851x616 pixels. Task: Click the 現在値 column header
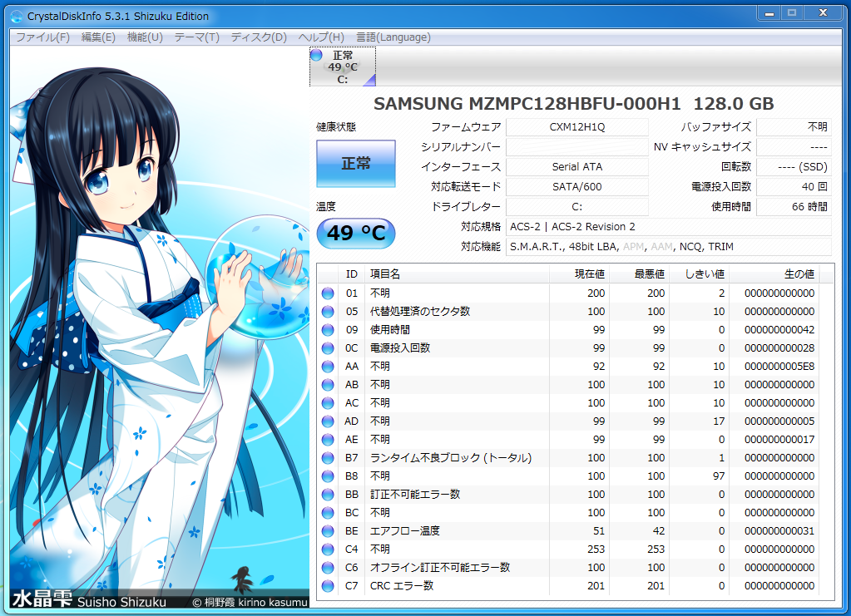tap(579, 274)
